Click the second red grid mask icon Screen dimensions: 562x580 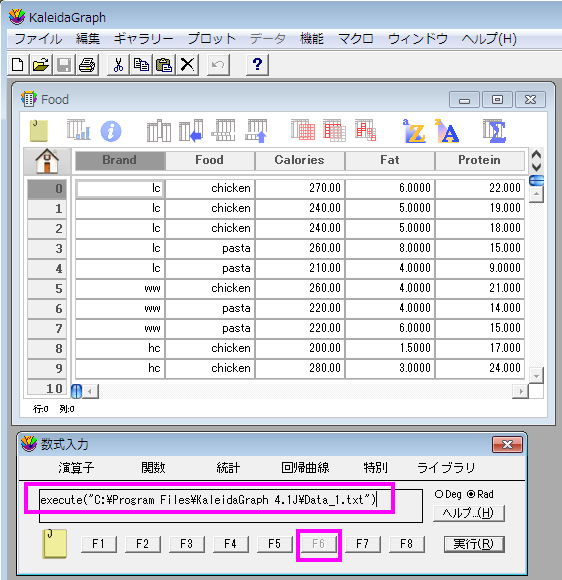pos(334,130)
